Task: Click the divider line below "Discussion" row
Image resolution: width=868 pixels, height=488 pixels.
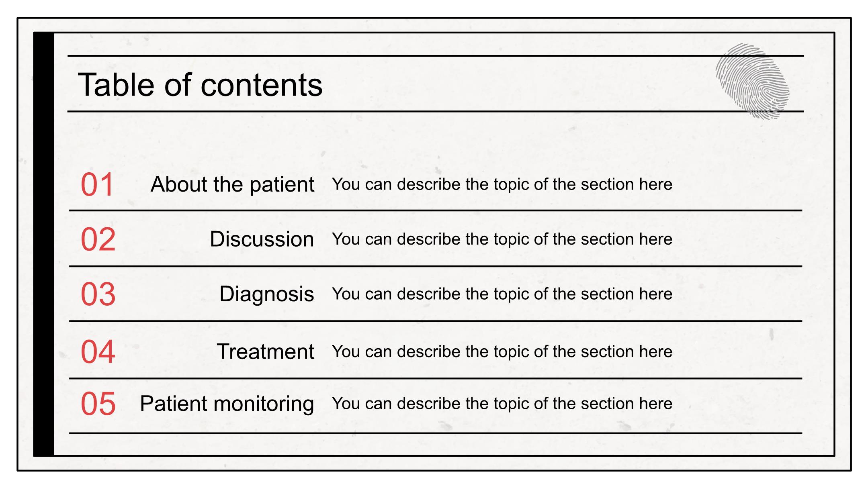Action: click(435, 266)
